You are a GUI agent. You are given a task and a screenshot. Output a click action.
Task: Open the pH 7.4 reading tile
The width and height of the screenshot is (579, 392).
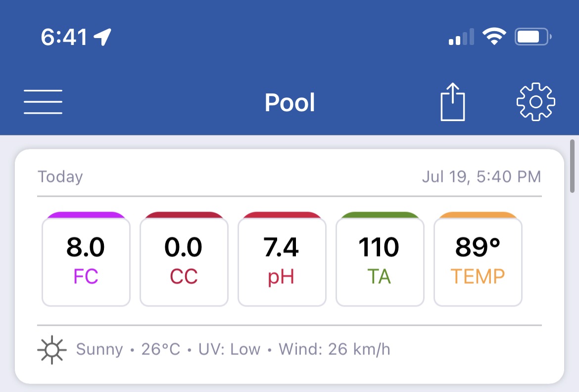[x=282, y=259]
